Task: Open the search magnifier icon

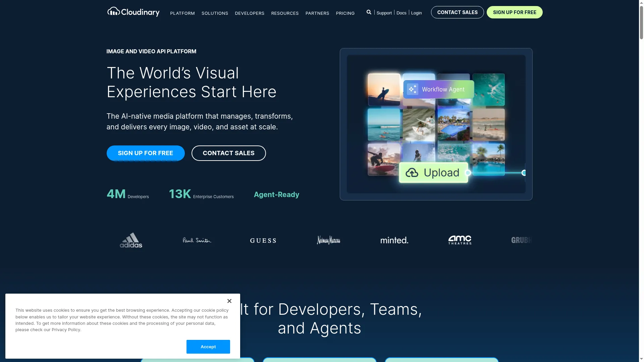Action: point(369,12)
